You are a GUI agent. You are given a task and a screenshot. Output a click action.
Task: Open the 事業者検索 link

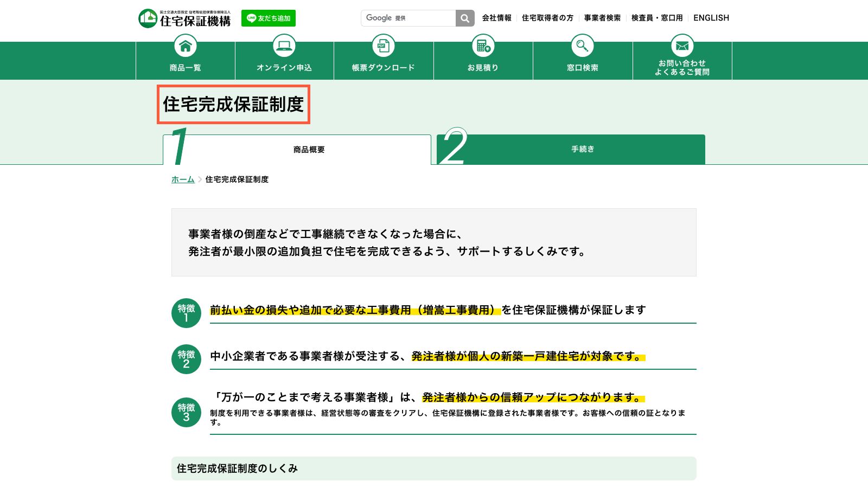pos(602,18)
